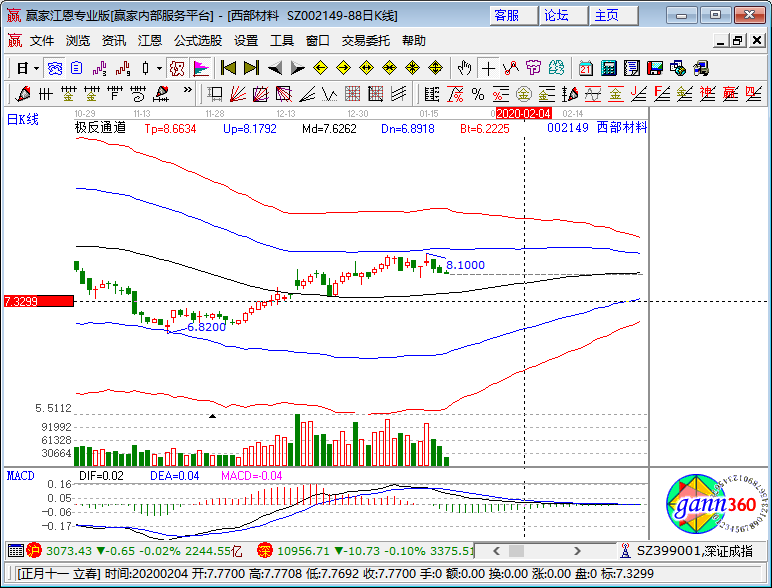Click yellow diamond with horizontal double arrow

pyautogui.click(x=366, y=68)
